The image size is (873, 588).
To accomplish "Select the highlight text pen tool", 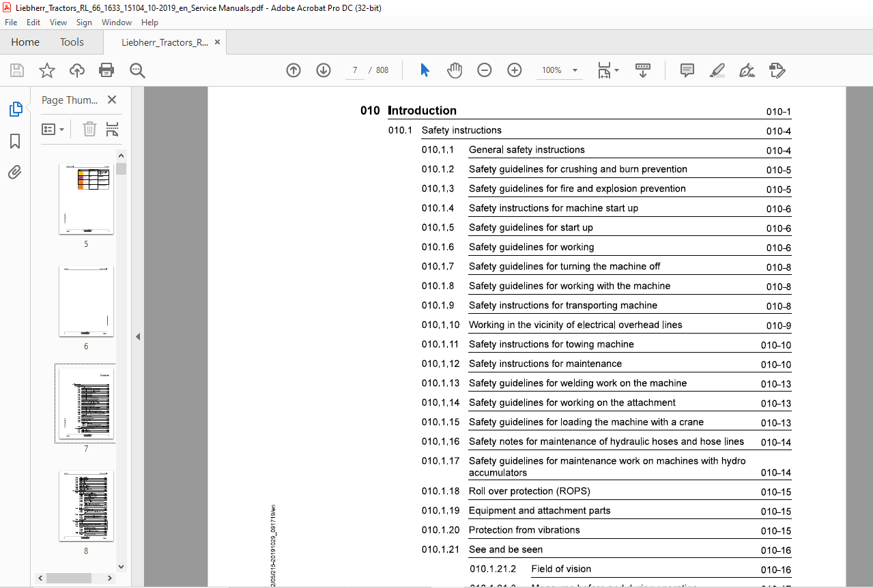I will (717, 70).
